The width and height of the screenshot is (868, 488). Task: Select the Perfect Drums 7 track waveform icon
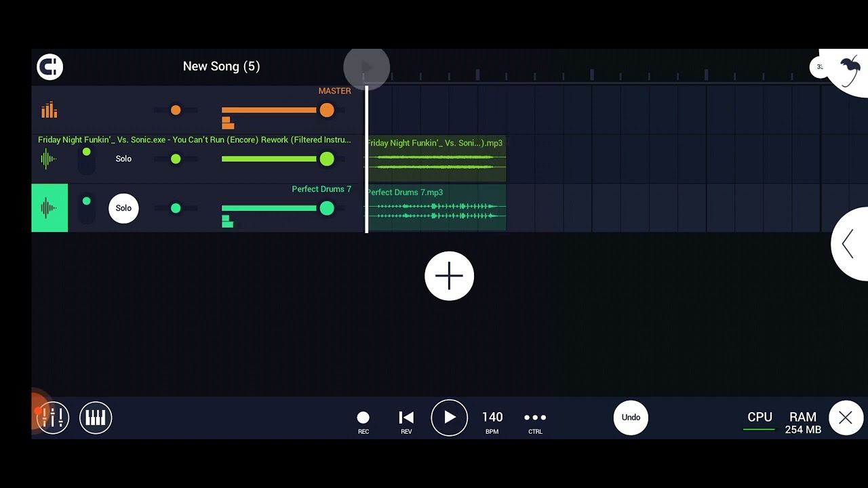[50, 208]
